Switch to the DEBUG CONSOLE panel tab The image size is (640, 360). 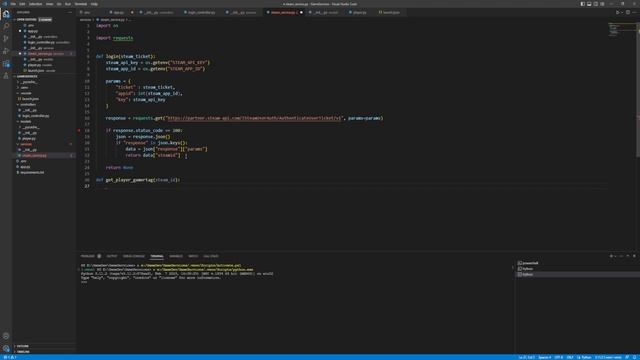(134, 256)
